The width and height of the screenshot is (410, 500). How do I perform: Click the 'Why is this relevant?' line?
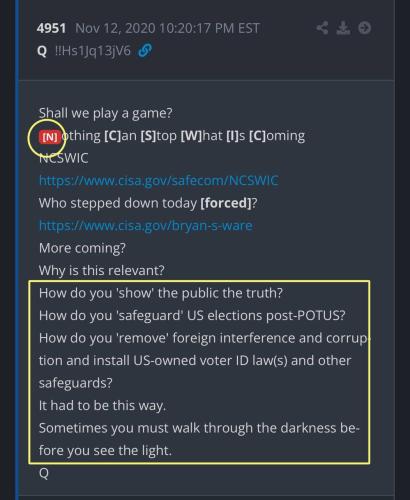pyautogui.click(x=102, y=270)
